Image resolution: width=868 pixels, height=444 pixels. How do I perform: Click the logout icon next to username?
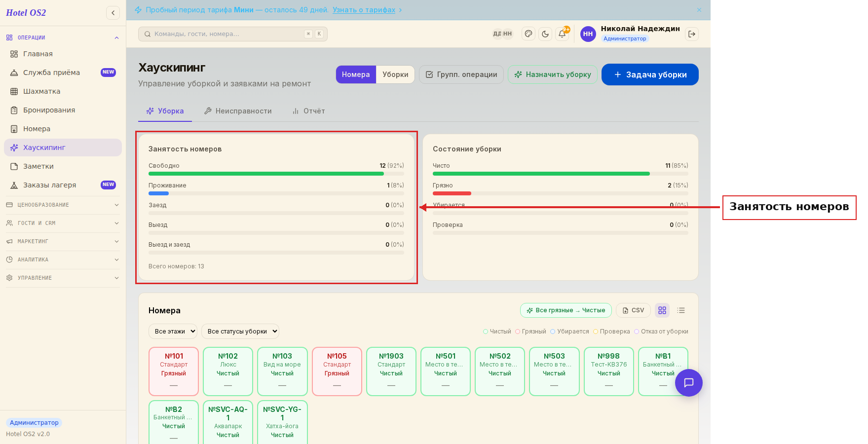pos(692,34)
